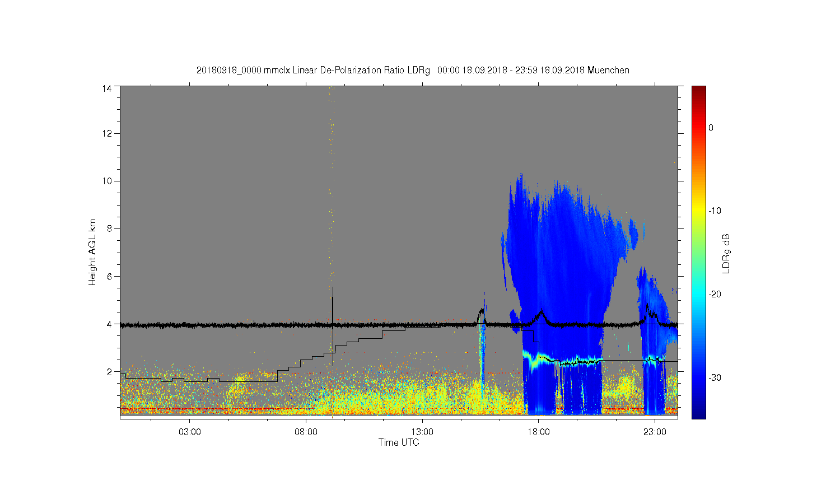Click the 14 km height tick label
Image resolution: width=840 pixels, height=504 pixels.
[107, 88]
